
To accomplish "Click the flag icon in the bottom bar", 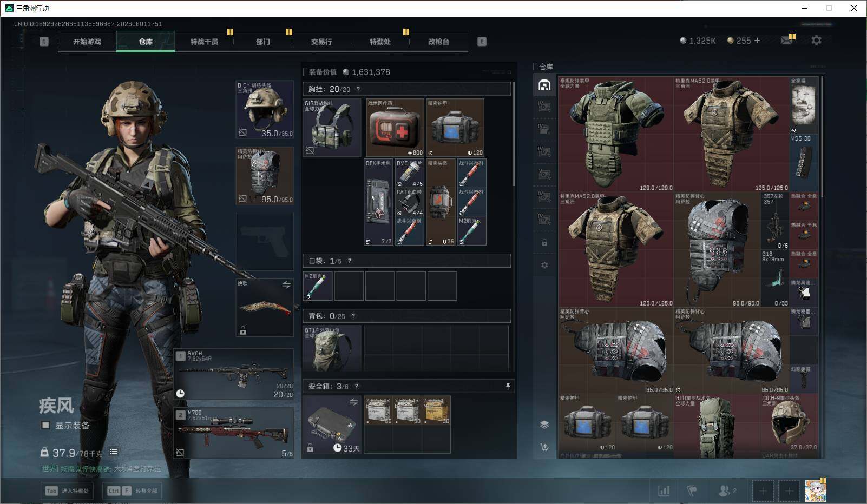I will [x=692, y=490].
